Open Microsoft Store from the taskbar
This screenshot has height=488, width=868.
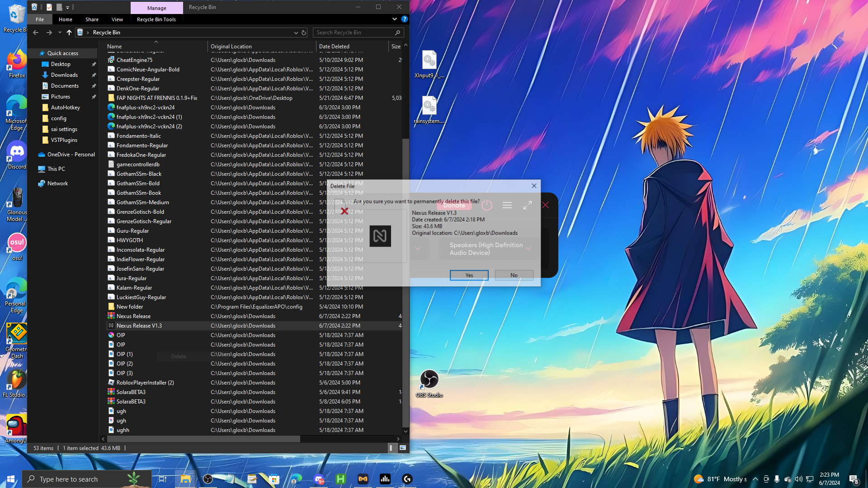click(x=274, y=479)
